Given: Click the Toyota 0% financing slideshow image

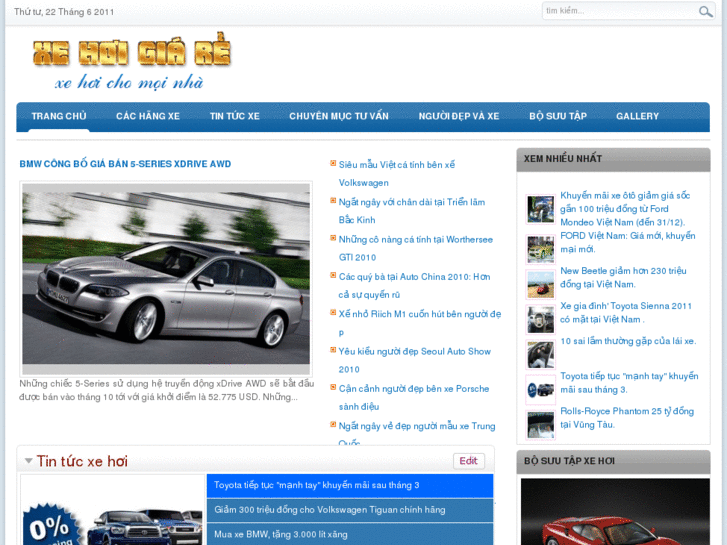Looking at the screenshot, I should (113, 510).
